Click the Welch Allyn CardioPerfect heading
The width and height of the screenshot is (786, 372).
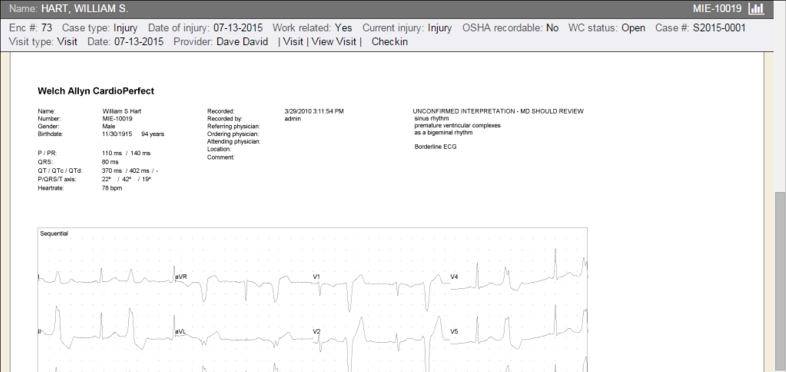pyautogui.click(x=96, y=91)
